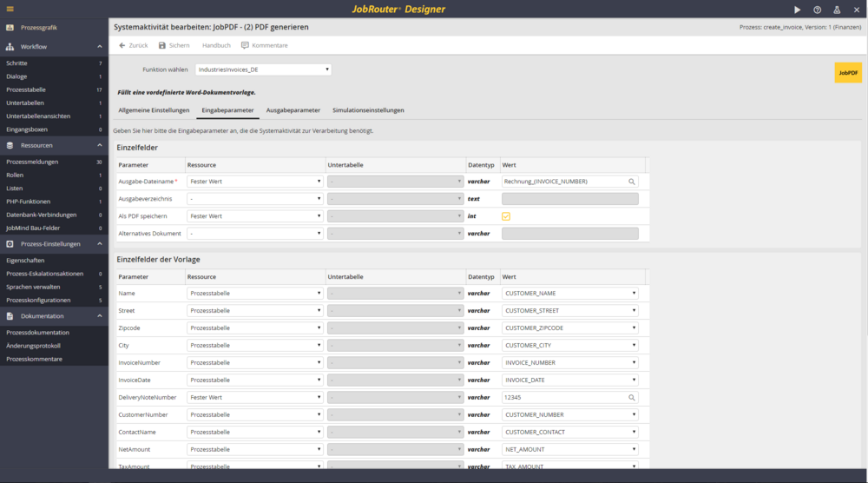Click the Sichern save disk icon
This screenshot has width=868, height=483.
click(x=162, y=45)
